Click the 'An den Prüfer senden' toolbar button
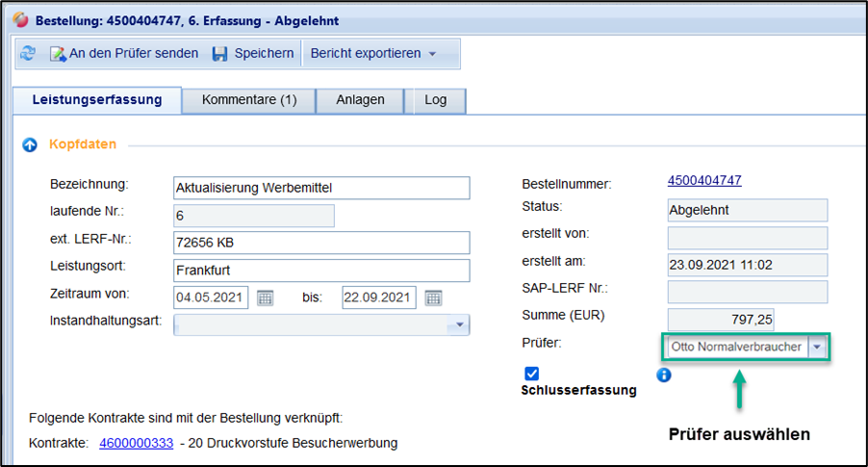Viewport: 868px width, 467px height. (123, 54)
